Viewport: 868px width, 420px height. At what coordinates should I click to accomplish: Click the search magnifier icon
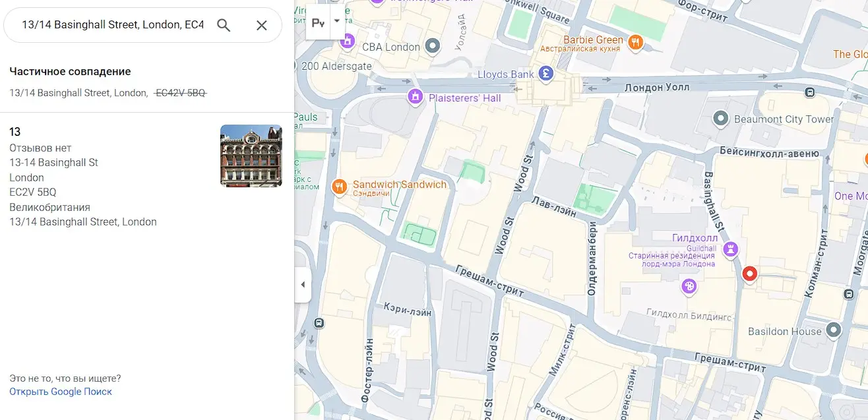tap(224, 25)
